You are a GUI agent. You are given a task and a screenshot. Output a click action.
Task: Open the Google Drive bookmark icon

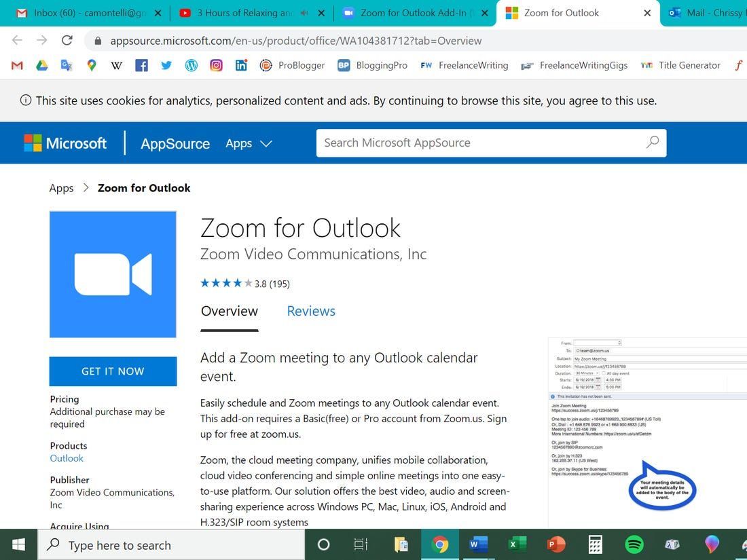coord(42,65)
